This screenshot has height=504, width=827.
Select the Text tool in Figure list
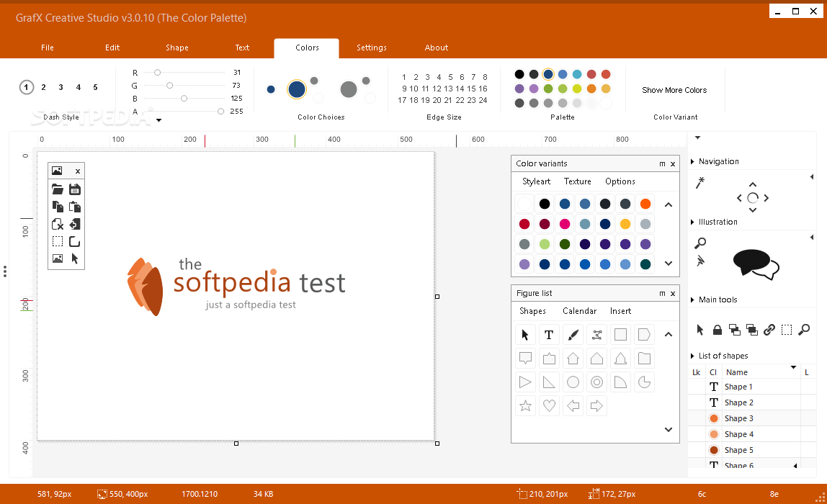(x=549, y=335)
